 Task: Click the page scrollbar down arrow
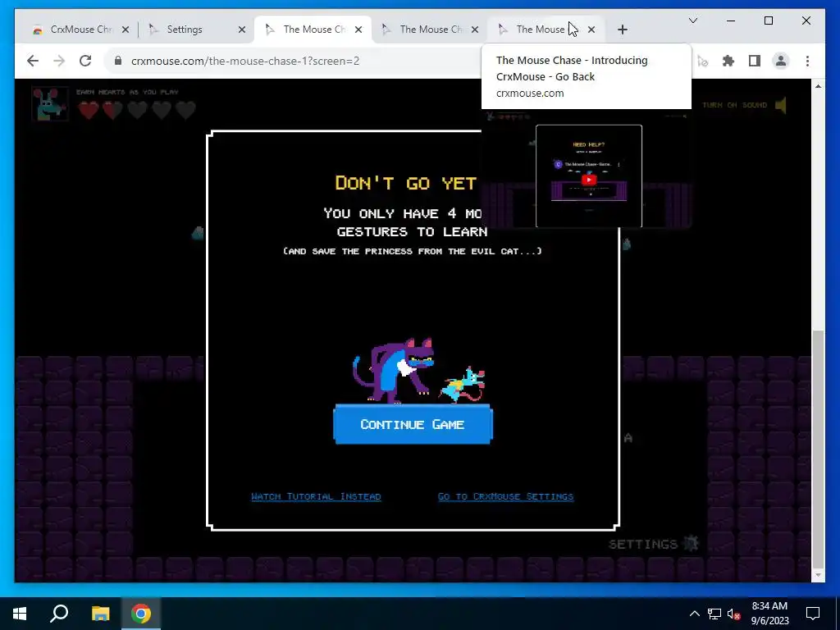[818, 575]
